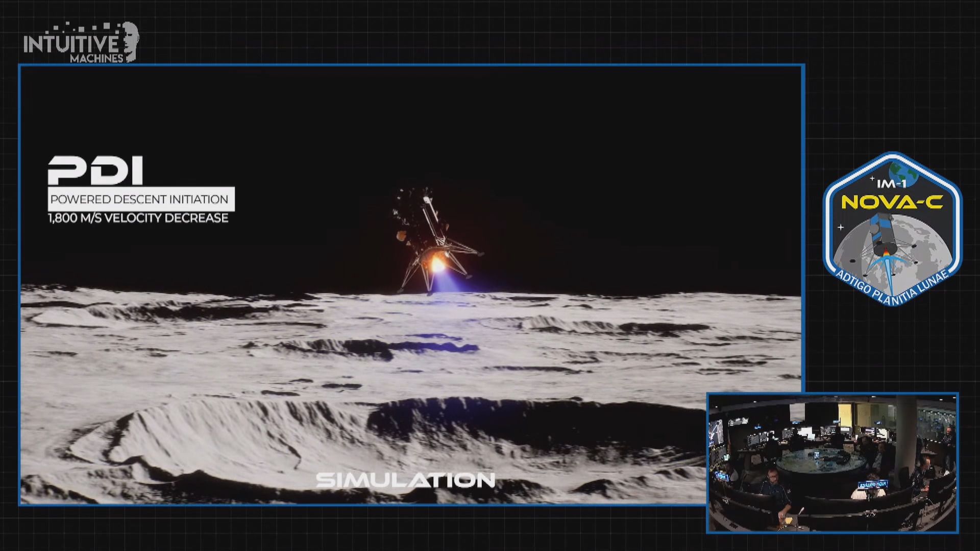This screenshot has width=980, height=551.
Task: Click the IM-1 Nova-C mission patch
Action: click(892, 229)
